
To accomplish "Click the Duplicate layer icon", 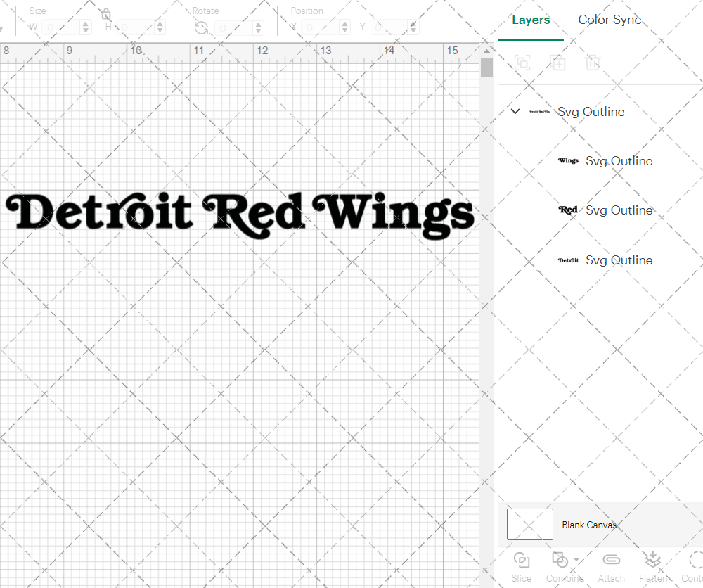I will click(557, 63).
